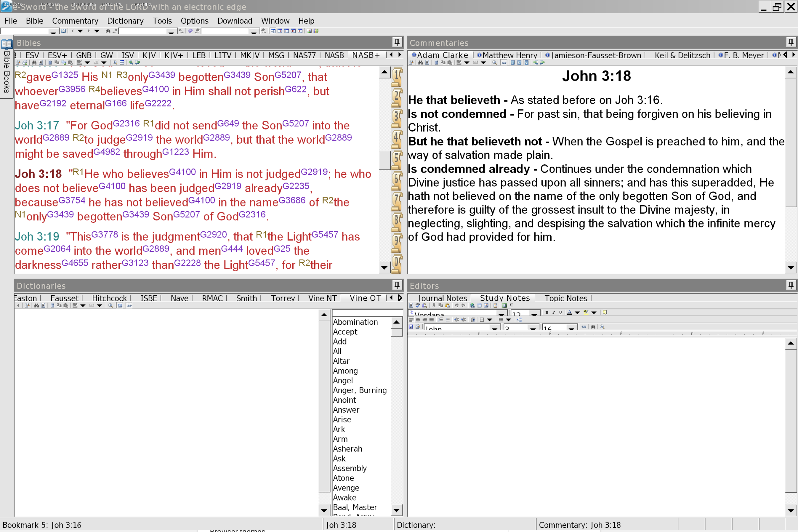Open the Options menu
Viewport: 798px width, 532px height.
pos(194,20)
